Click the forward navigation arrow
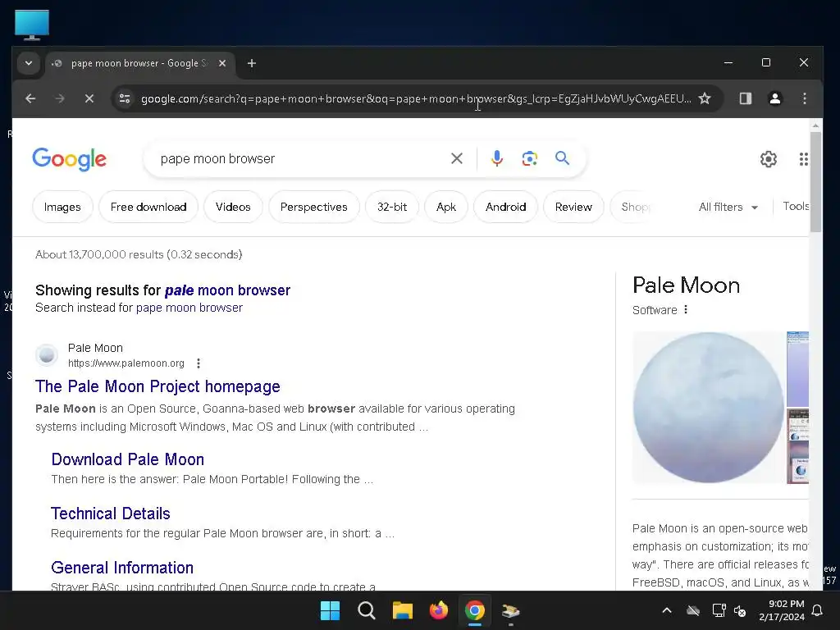Image resolution: width=840 pixels, height=630 pixels. click(x=59, y=98)
